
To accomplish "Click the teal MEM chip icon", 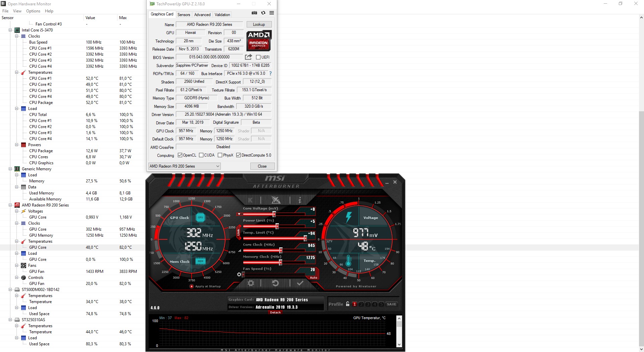I will (200, 261).
